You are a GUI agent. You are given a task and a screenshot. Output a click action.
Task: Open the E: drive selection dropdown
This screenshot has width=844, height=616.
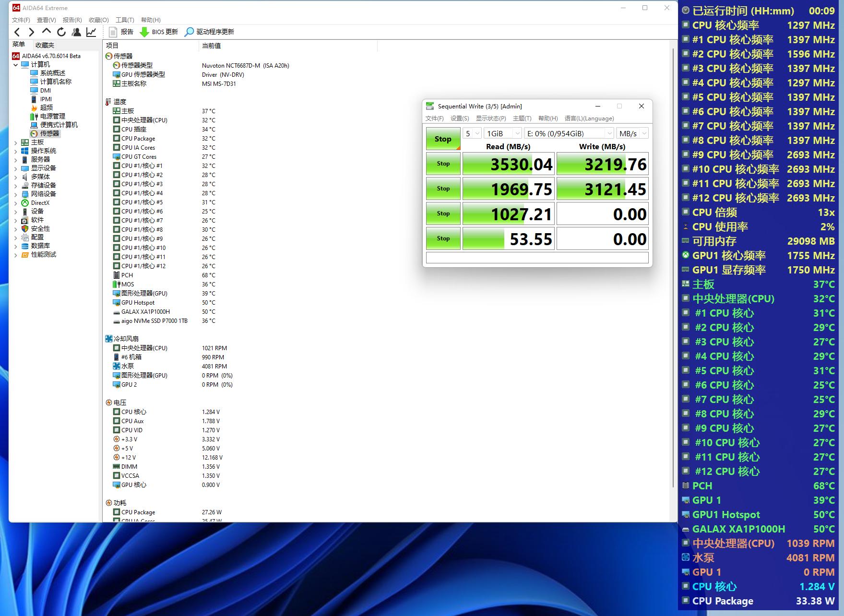(569, 134)
